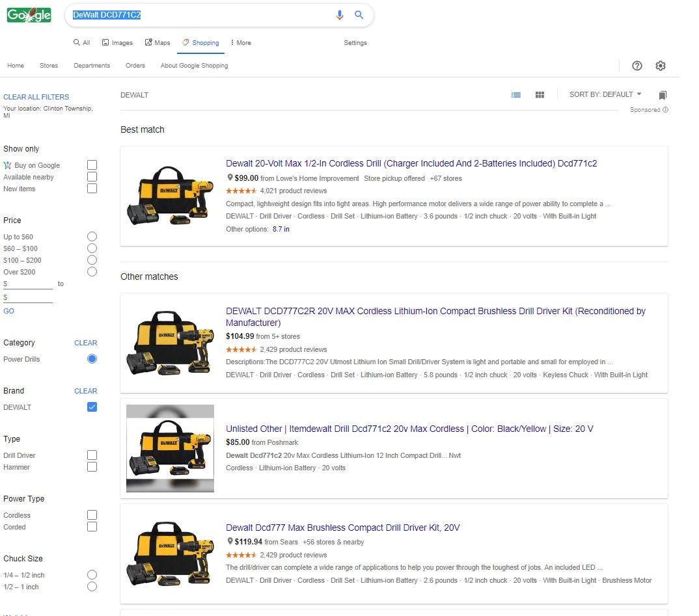Screen dimensions: 699x616
Task: Click star rating of DCD777C2R listing
Action: pos(241,349)
